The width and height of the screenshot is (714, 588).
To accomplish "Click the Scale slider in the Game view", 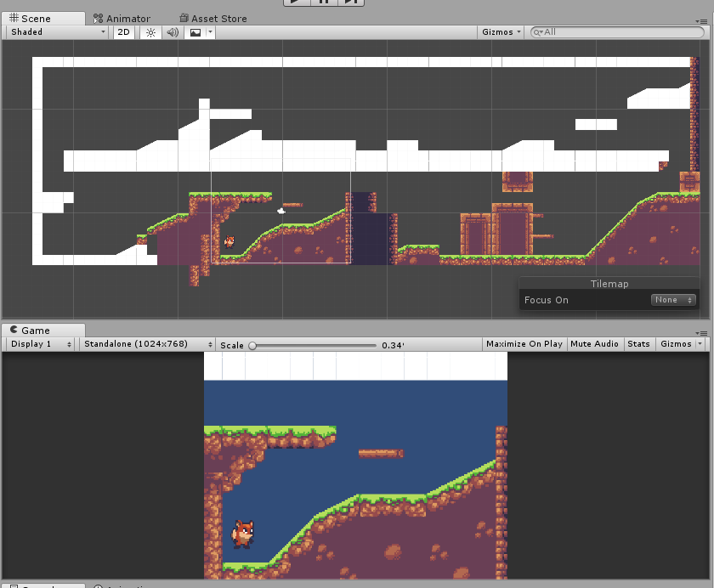I will click(x=313, y=346).
